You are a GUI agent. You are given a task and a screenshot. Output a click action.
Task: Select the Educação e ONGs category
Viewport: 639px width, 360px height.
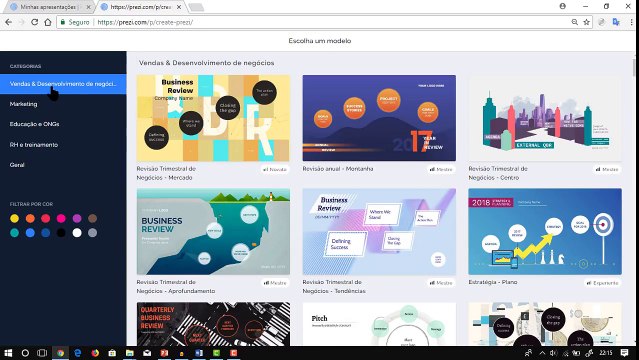click(35, 124)
